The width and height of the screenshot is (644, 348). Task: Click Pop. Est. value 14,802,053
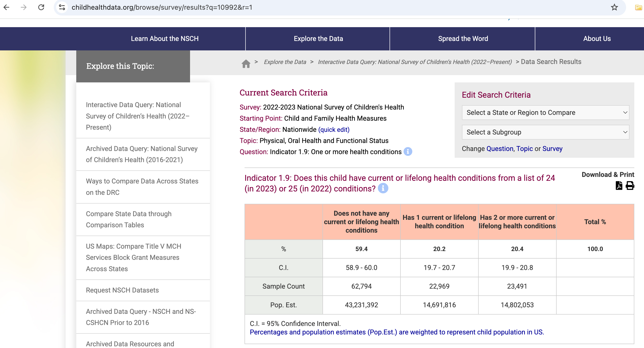coord(517,305)
